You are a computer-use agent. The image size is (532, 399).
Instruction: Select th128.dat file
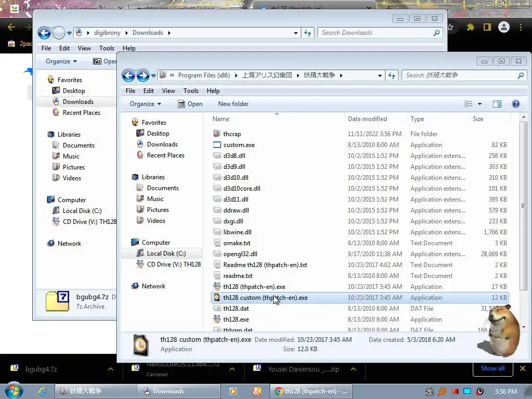point(236,309)
